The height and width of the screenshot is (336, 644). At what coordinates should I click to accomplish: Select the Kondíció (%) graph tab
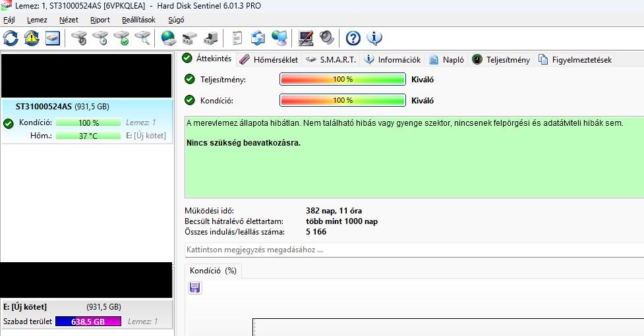213,271
